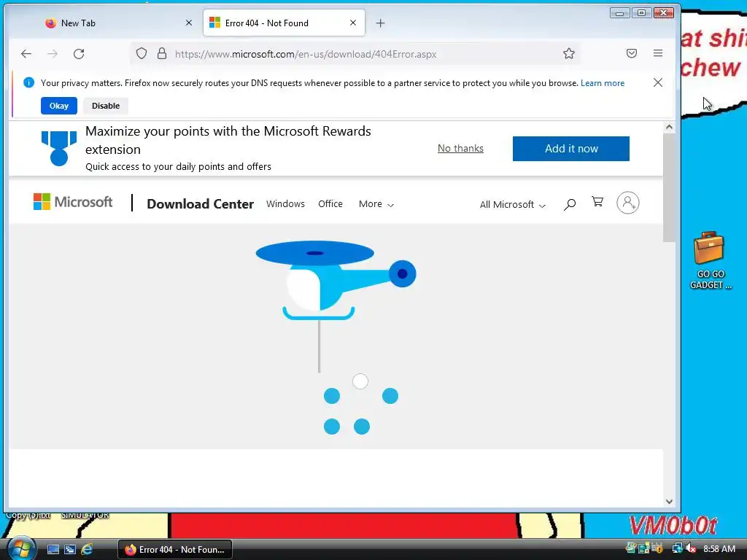Viewport: 747px width, 560px height.
Task: Reload the current page
Action: pyautogui.click(x=79, y=54)
